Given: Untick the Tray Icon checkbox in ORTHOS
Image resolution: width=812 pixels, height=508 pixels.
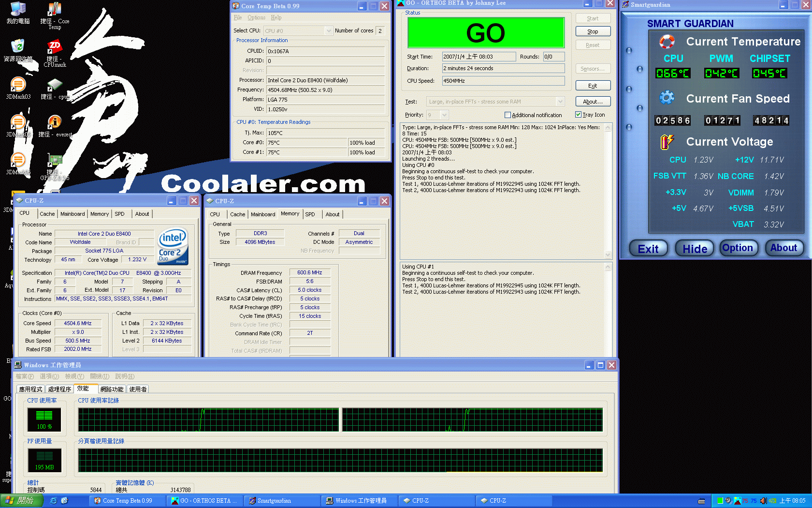Looking at the screenshot, I should pyautogui.click(x=578, y=115).
